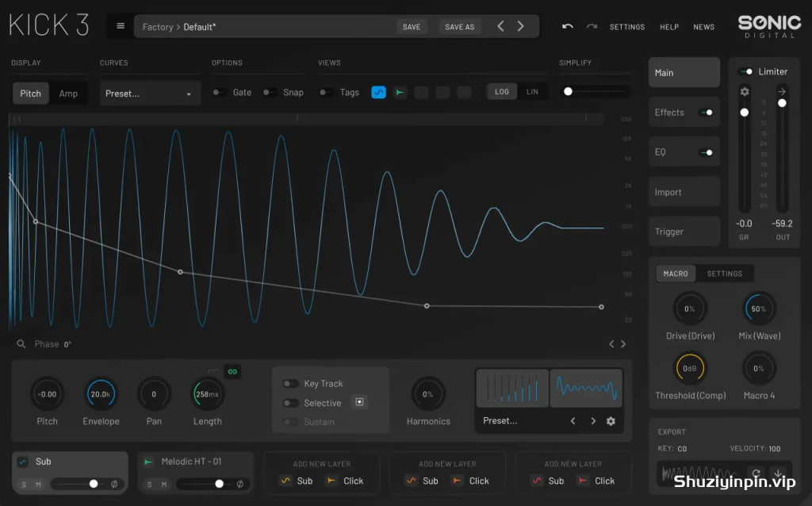The width and height of the screenshot is (812, 506).
Task: Toggle the Tags view switch
Action: point(326,92)
